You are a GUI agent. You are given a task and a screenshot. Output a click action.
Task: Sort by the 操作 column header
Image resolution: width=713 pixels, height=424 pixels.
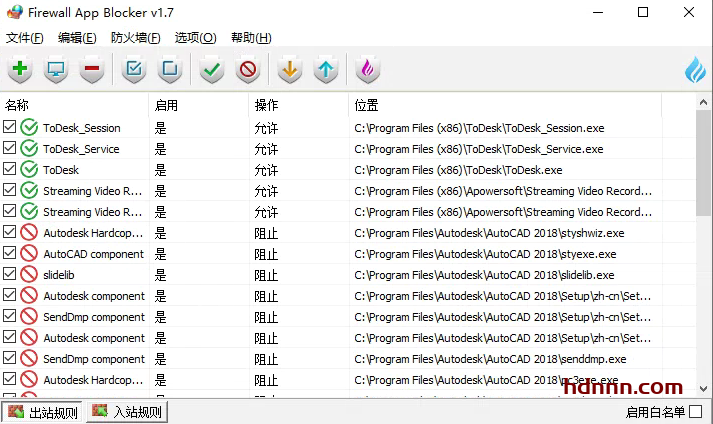299,105
